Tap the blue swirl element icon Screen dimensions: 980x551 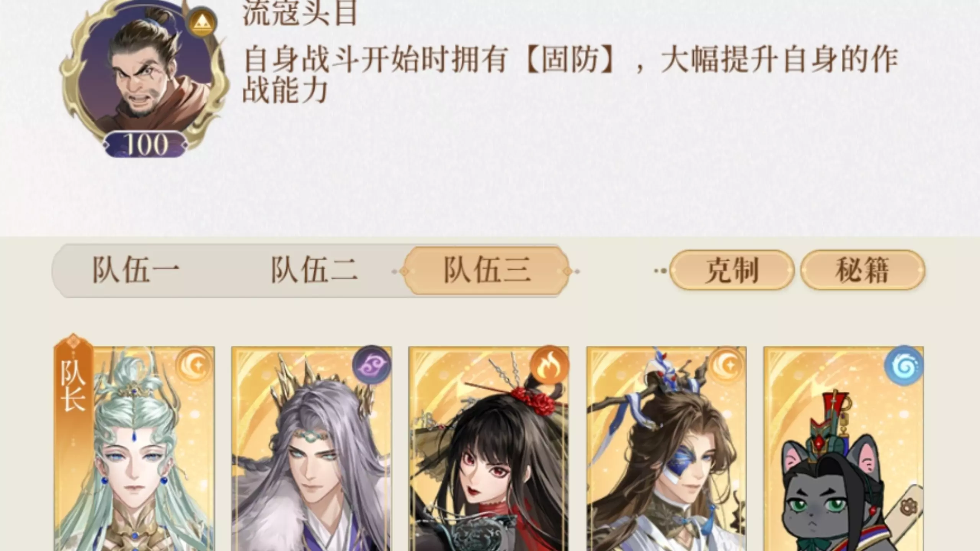pyautogui.click(x=904, y=365)
